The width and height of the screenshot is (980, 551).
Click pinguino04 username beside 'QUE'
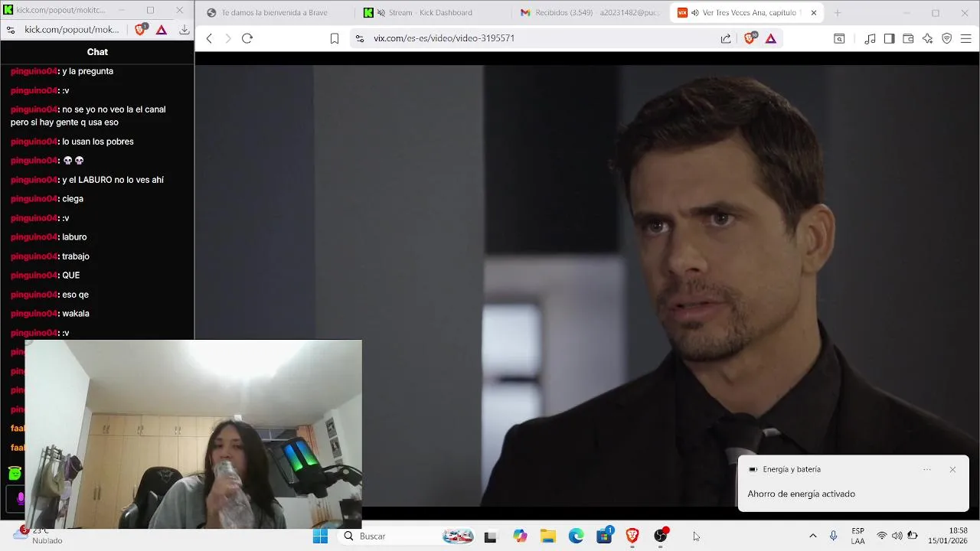point(34,275)
